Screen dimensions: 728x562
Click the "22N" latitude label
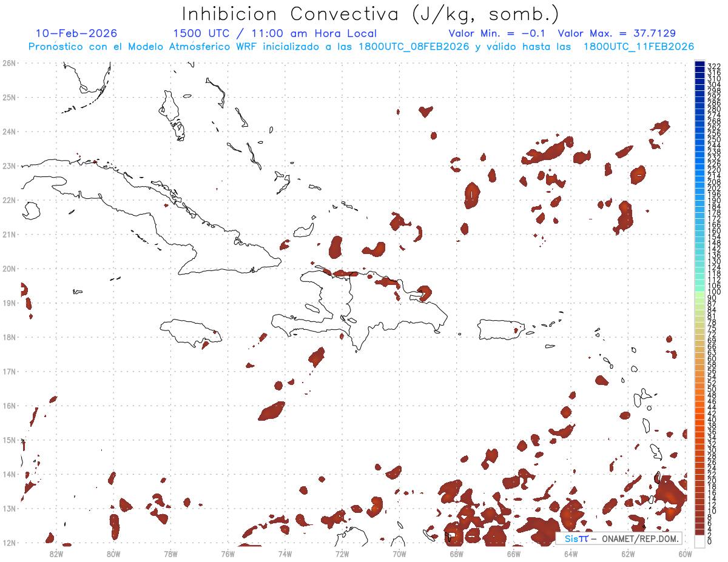9,200
